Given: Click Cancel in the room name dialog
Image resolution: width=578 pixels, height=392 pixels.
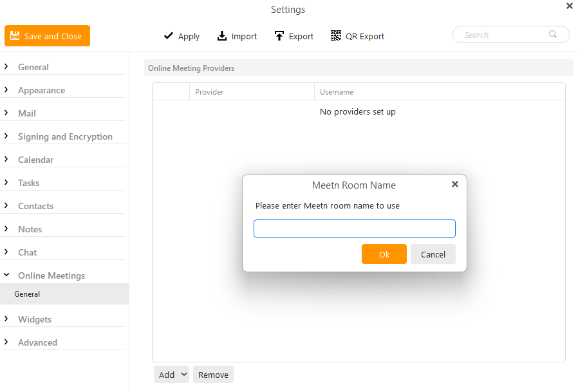Looking at the screenshot, I should (433, 254).
